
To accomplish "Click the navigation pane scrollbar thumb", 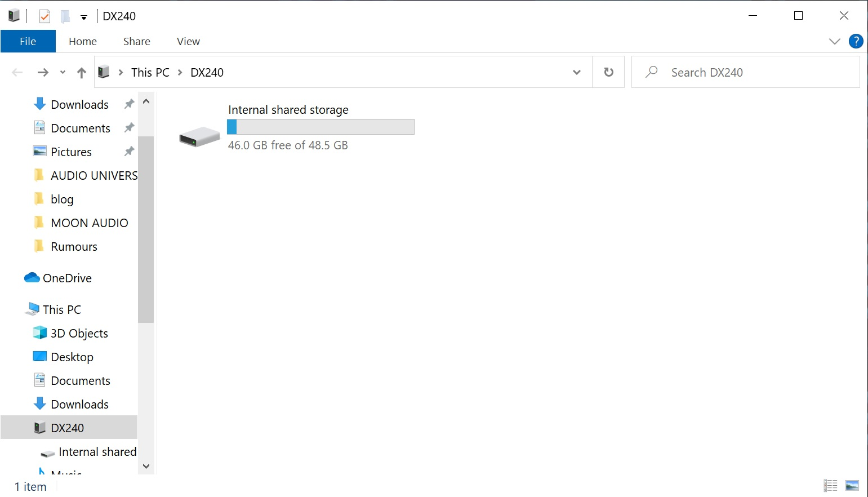I will point(146,229).
